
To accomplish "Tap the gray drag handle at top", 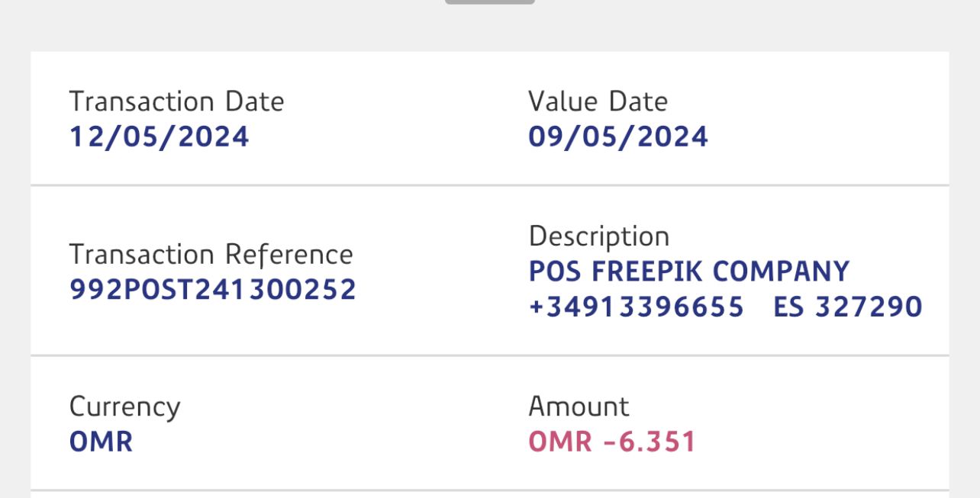I will (x=489, y=2).
